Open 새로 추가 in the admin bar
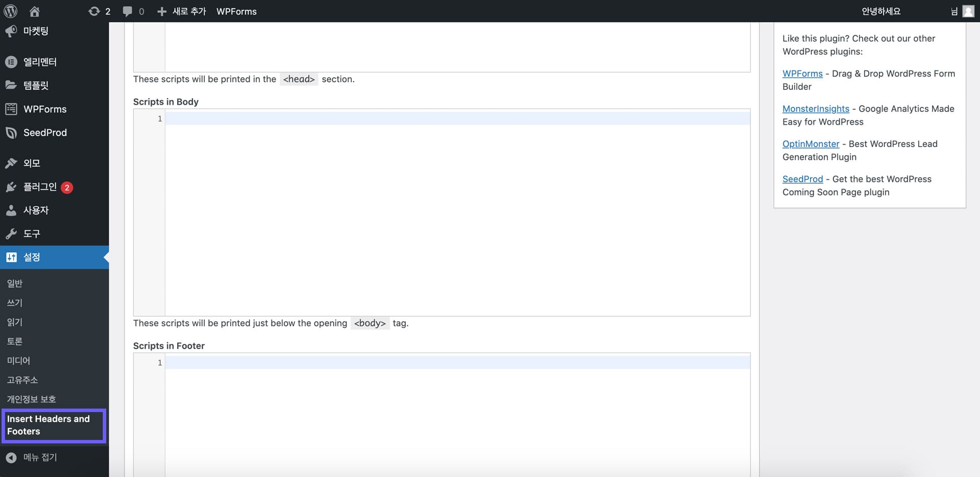This screenshot has width=980, height=477. (x=189, y=11)
